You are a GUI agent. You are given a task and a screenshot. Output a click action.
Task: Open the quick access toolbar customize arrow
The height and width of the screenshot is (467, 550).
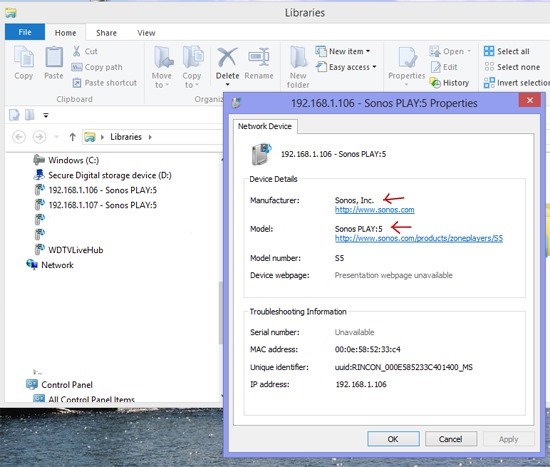(46, 115)
